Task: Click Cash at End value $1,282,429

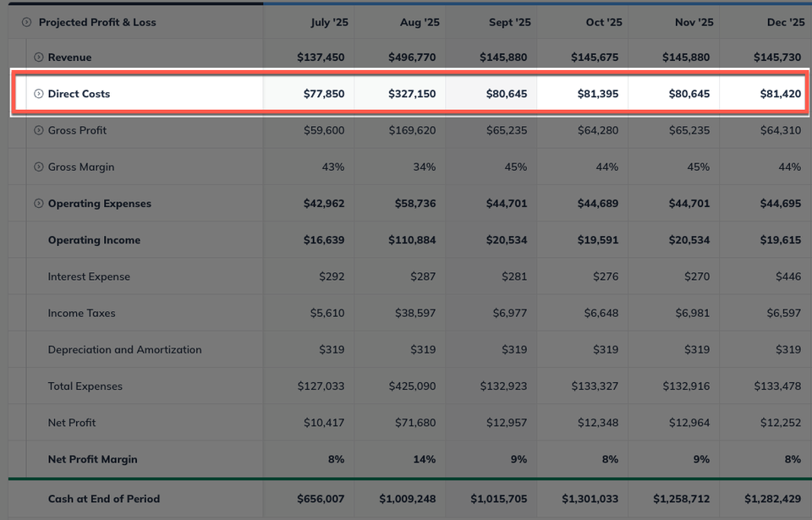Action: pos(772,499)
